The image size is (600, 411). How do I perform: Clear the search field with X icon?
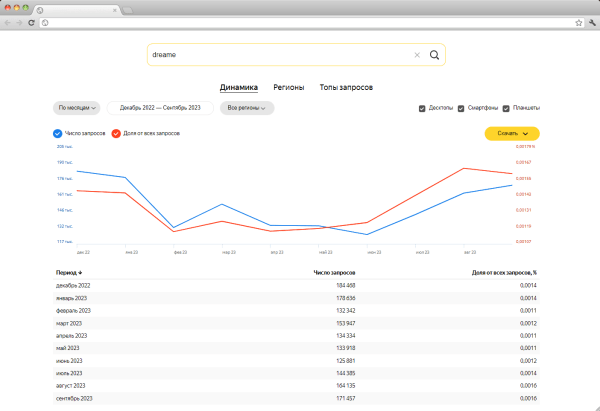(x=416, y=55)
